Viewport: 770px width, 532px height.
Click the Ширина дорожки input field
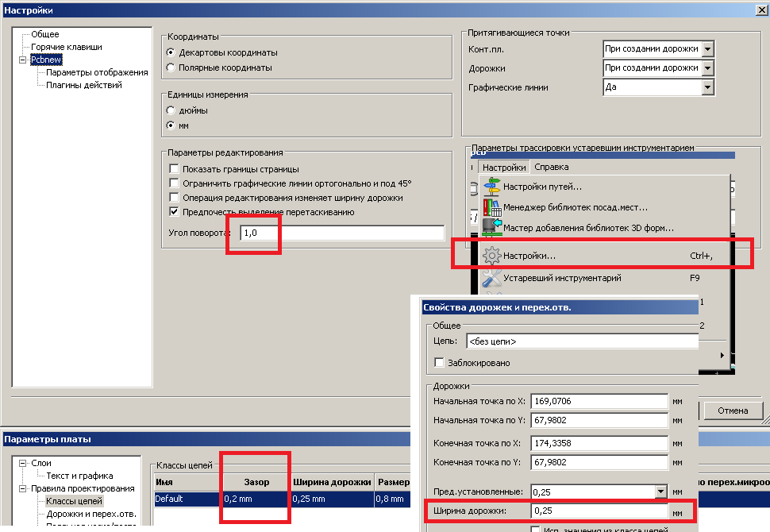coord(599,511)
